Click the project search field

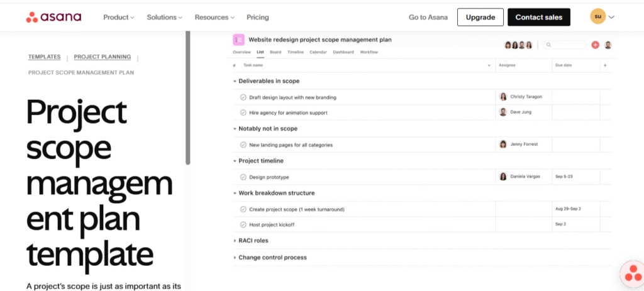(x=565, y=45)
